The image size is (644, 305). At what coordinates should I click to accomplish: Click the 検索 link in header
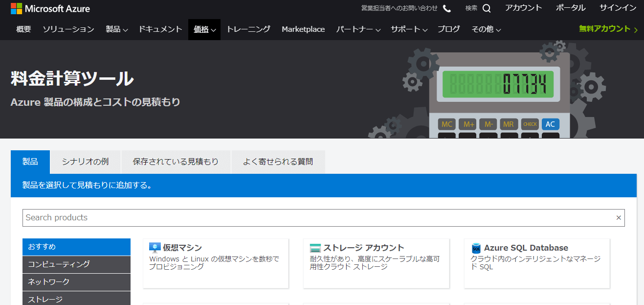471,8
